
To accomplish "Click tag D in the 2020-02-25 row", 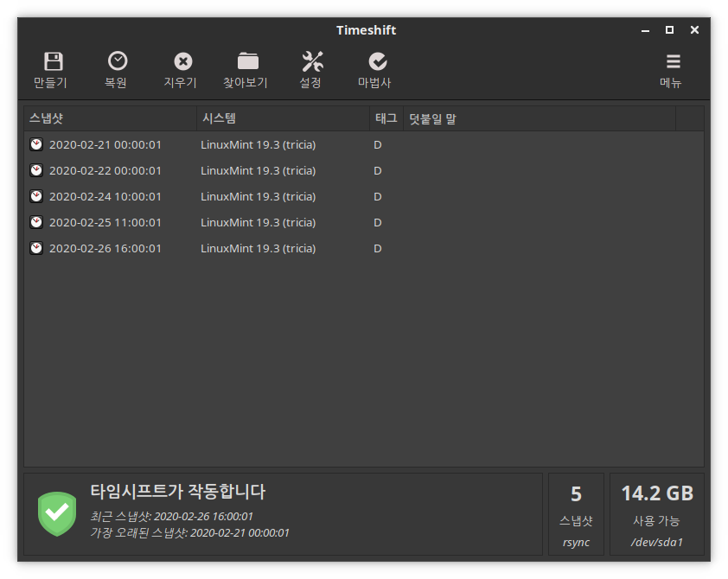I will [x=378, y=223].
